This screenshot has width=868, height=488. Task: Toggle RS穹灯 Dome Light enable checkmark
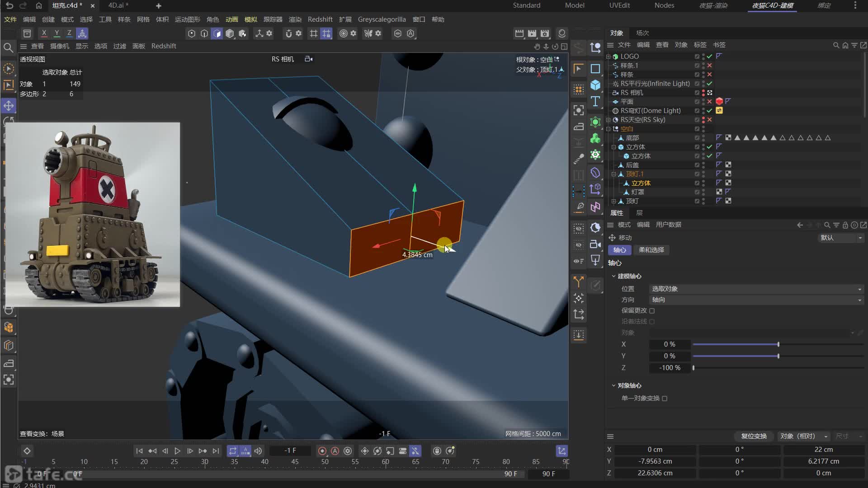pyautogui.click(x=710, y=111)
